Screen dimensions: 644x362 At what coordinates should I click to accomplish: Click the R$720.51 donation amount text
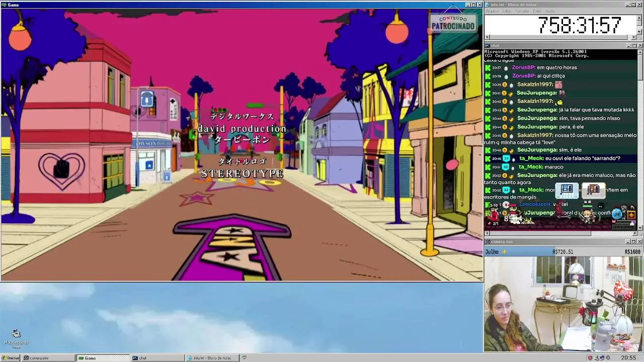(x=562, y=252)
